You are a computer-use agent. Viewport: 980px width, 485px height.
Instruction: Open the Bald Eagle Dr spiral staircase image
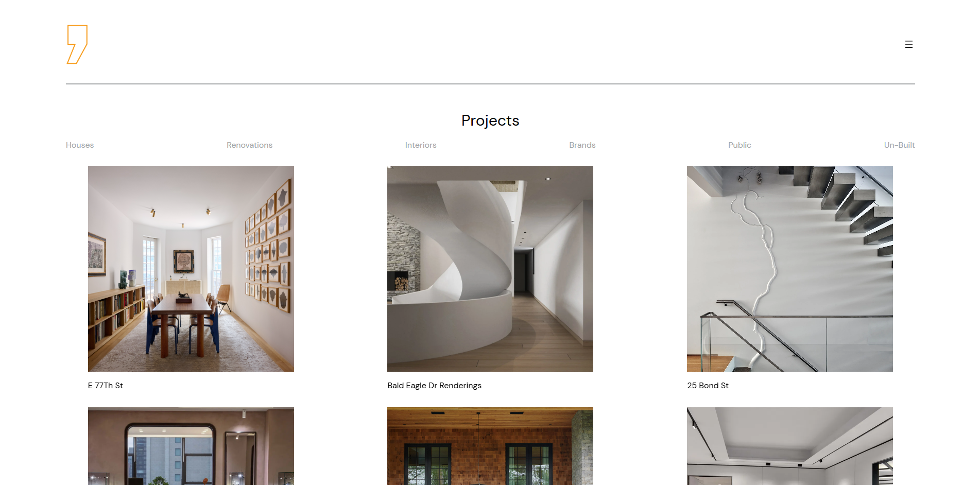coord(490,269)
